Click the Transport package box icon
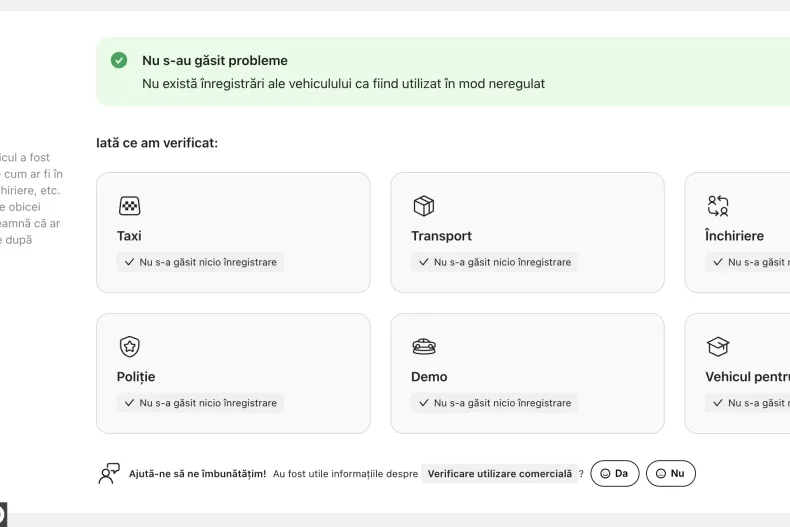Screen dimensions: 790x527 [423, 206]
